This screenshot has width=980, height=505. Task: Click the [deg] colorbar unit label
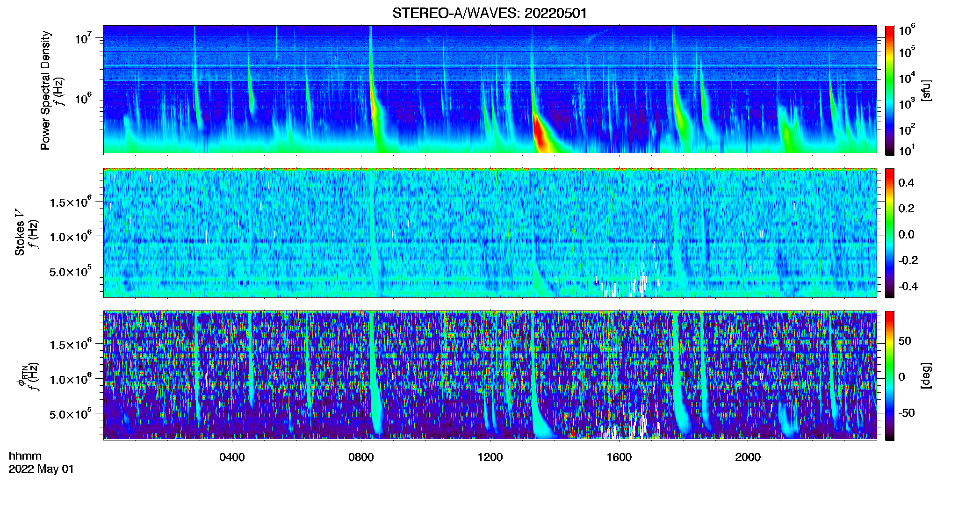pos(926,375)
